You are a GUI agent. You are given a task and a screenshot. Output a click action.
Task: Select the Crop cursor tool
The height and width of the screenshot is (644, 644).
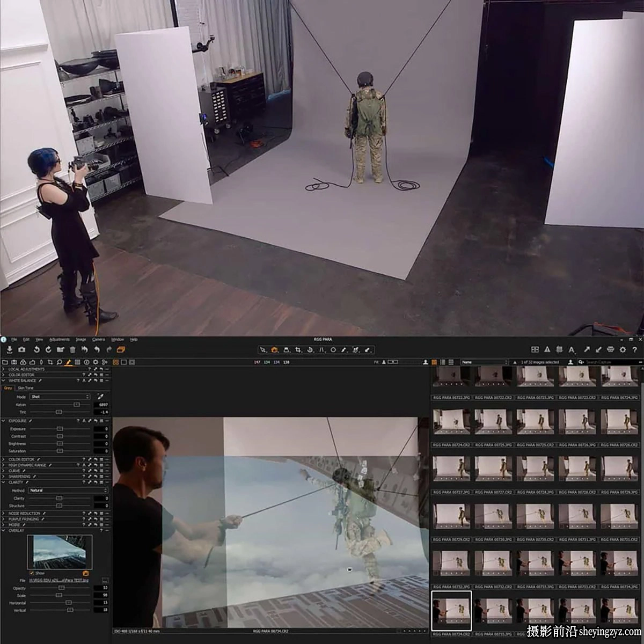[x=298, y=350]
